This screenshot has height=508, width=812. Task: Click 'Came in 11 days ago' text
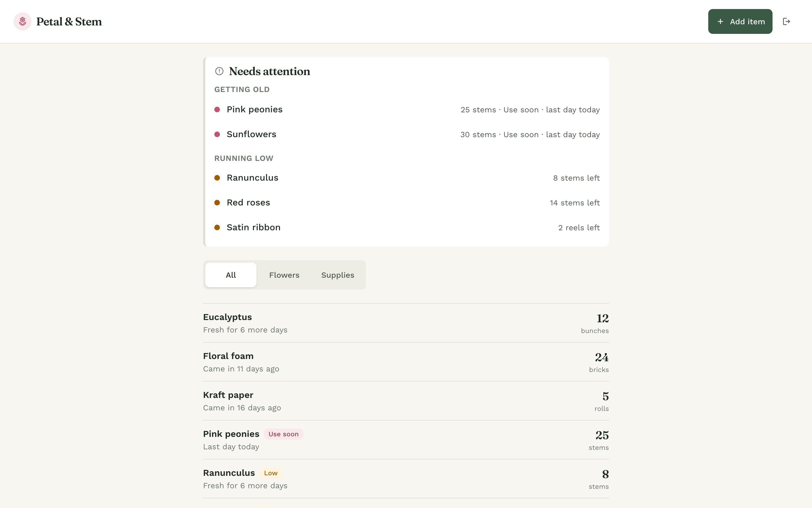coord(241,369)
